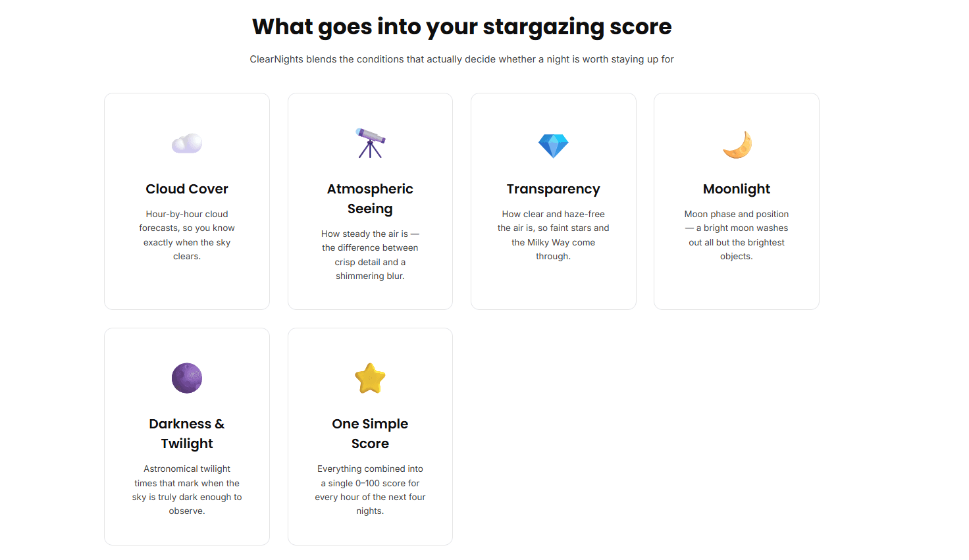Viewport: 969px width, 560px height.
Task: Click the crescent moon Moonlight icon
Action: 737,145
